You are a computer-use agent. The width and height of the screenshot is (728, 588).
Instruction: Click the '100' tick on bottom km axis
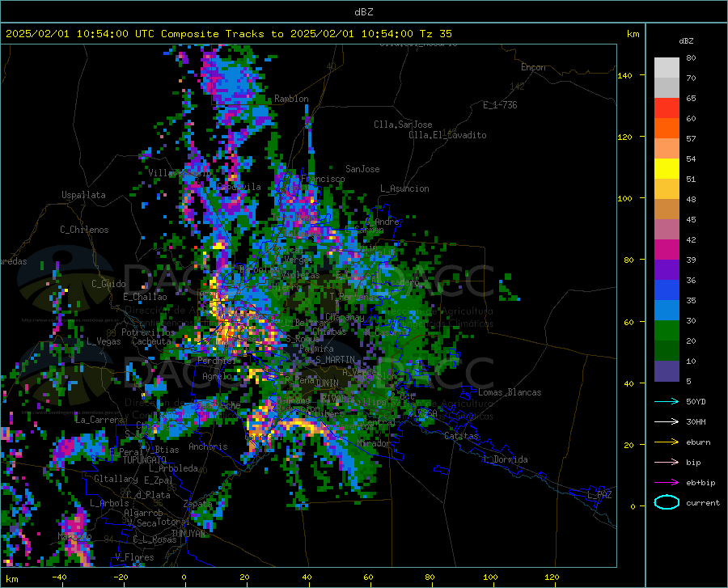[490, 577]
